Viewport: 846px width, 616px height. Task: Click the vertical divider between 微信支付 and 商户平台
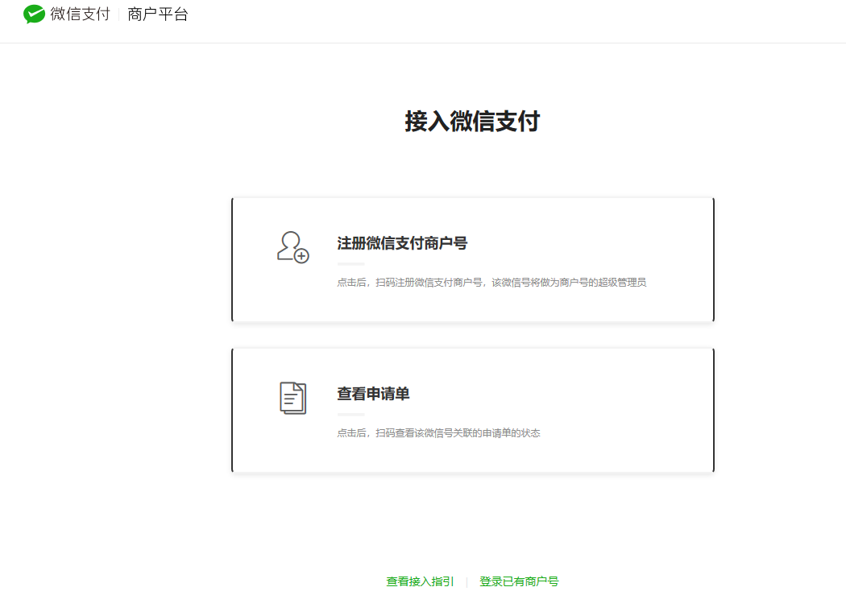pos(119,14)
